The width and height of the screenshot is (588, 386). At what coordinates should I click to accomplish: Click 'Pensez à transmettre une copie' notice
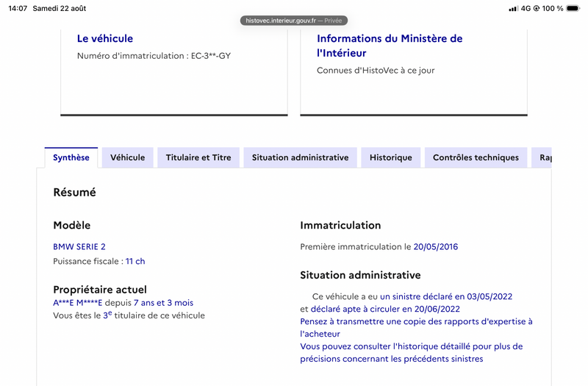(416, 327)
